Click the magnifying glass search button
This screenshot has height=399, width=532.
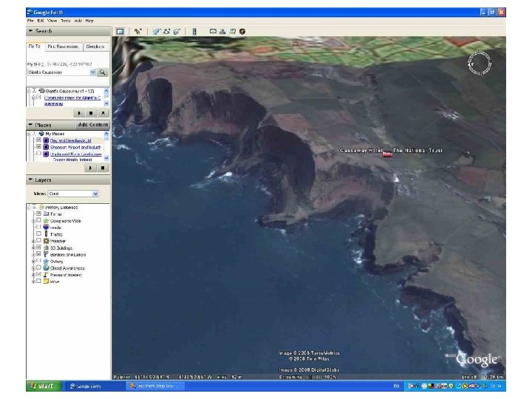pyautogui.click(x=102, y=72)
